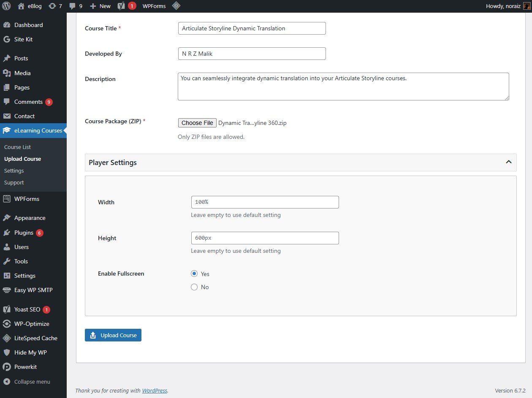Open pending updates via the refresh icon
The width and height of the screenshot is (532, 398).
click(x=52, y=6)
